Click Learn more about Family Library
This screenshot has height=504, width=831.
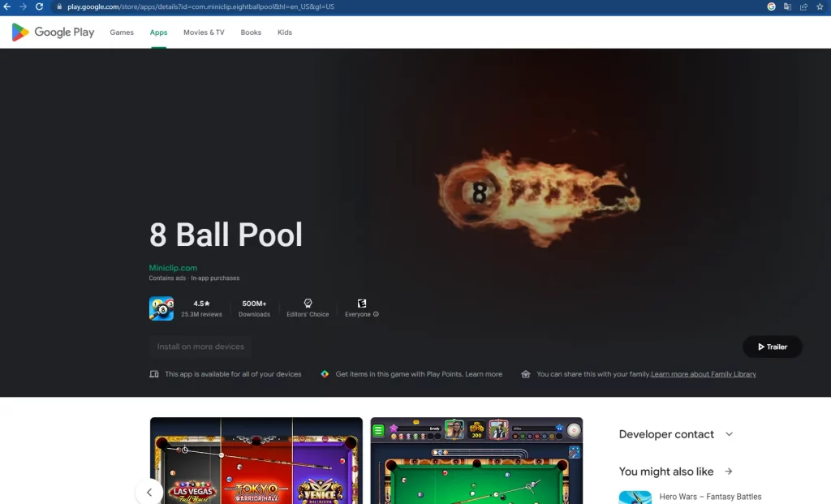click(704, 374)
